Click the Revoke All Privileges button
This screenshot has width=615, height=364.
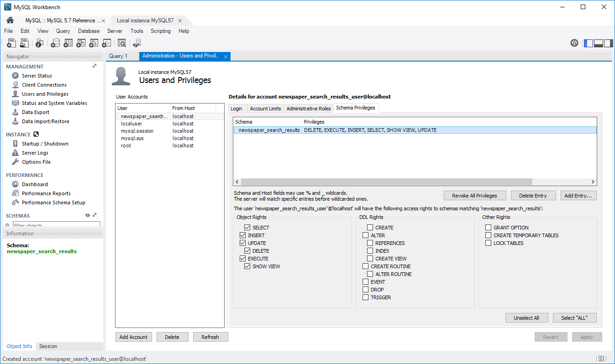[x=475, y=195]
